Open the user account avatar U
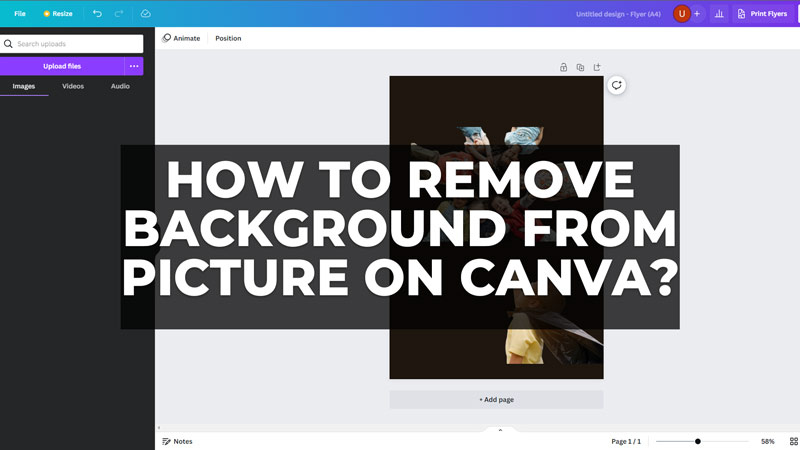800x450 pixels. pyautogui.click(x=682, y=14)
